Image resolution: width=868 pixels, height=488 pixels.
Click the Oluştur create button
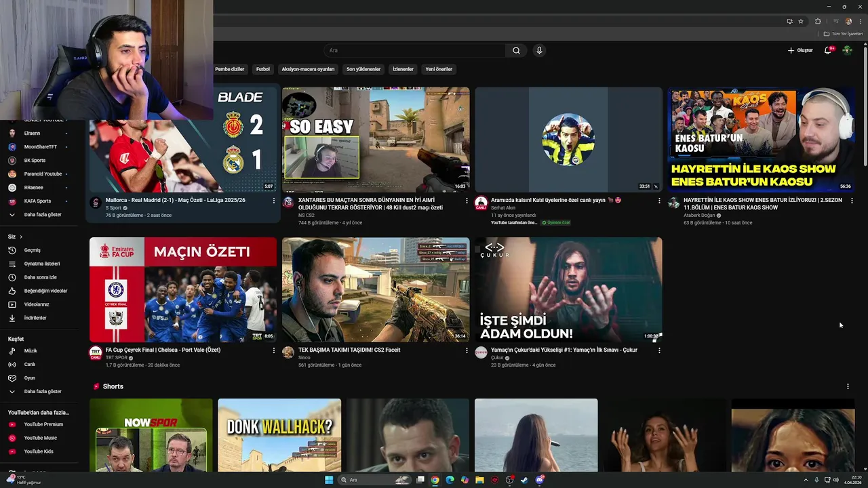pyautogui.click(x=800, y=50)
